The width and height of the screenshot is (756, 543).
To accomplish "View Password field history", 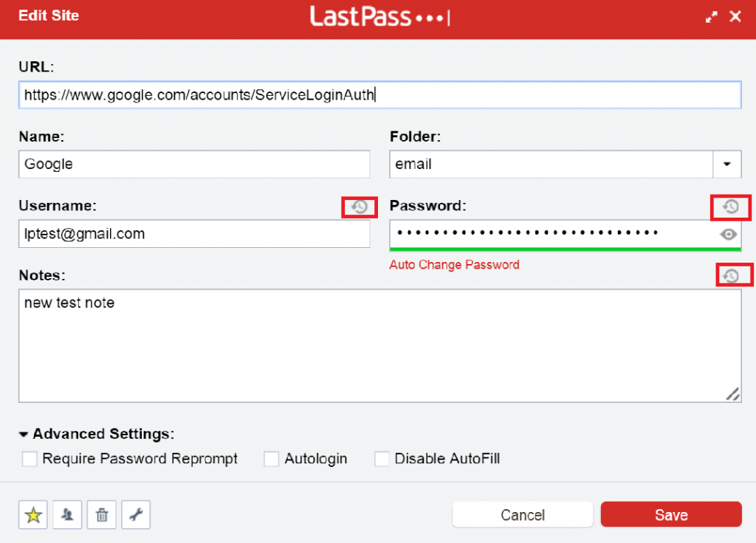I will (730, 207).
